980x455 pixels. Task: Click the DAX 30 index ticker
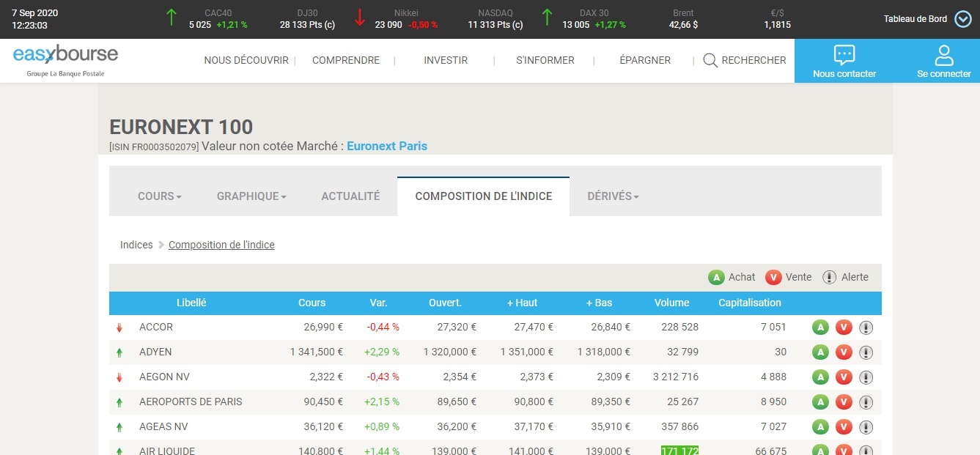(x=594, y=19)
